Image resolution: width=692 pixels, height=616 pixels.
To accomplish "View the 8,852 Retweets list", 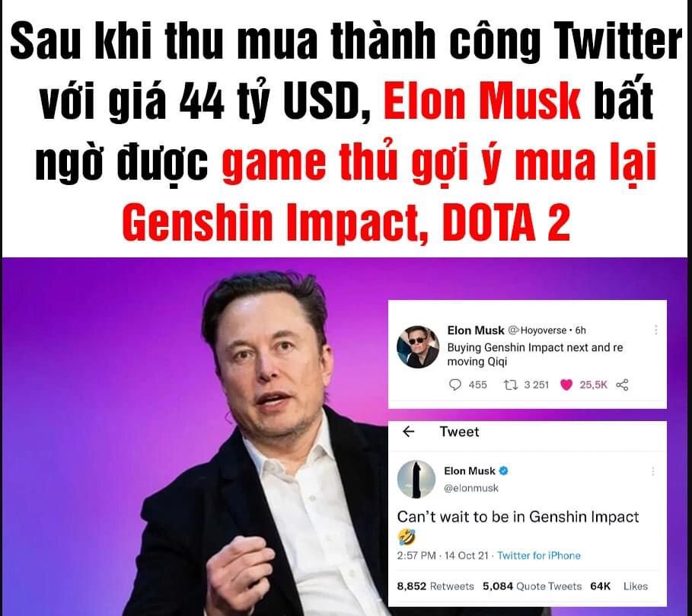I will (x=435, y=586).
